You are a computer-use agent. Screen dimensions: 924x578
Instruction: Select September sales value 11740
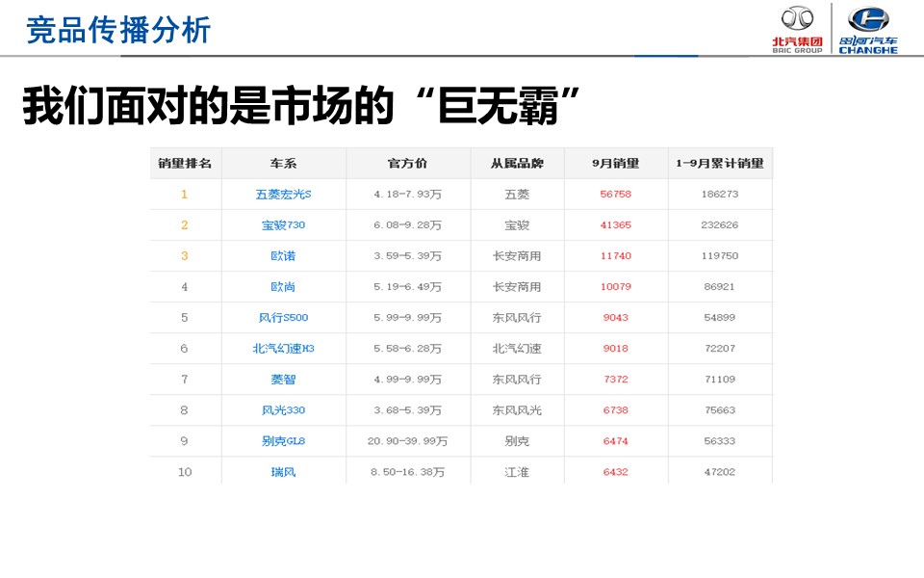(616, 256)
